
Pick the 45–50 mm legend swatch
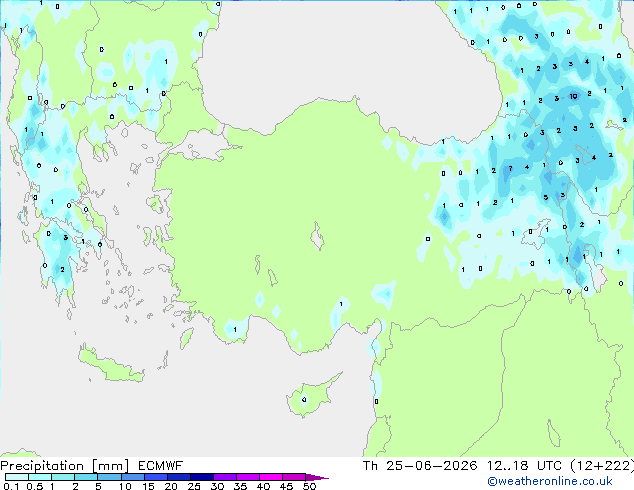coord(294,477)
